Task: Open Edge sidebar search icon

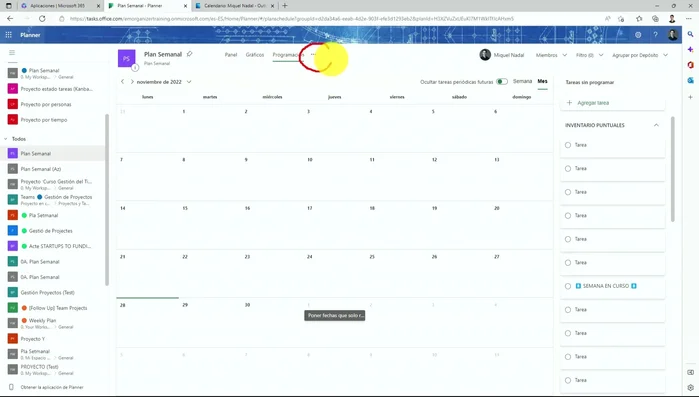Action: coord(690,34)
